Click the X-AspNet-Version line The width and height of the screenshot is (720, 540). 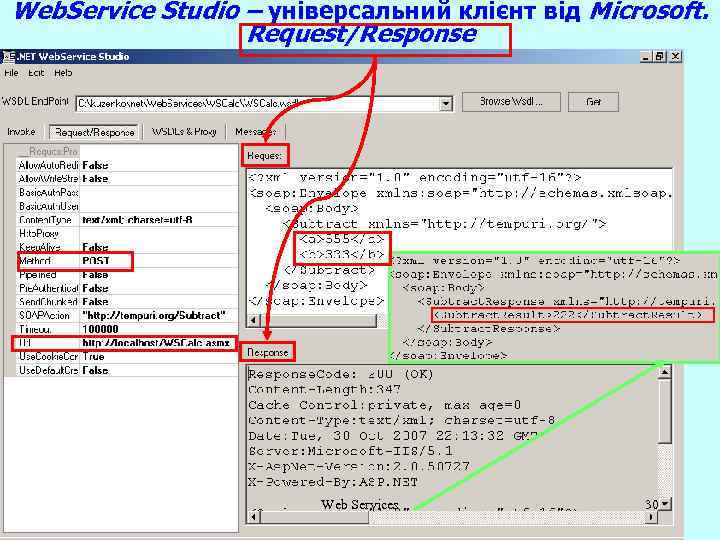pyautogui.click(x=359, y=467)
